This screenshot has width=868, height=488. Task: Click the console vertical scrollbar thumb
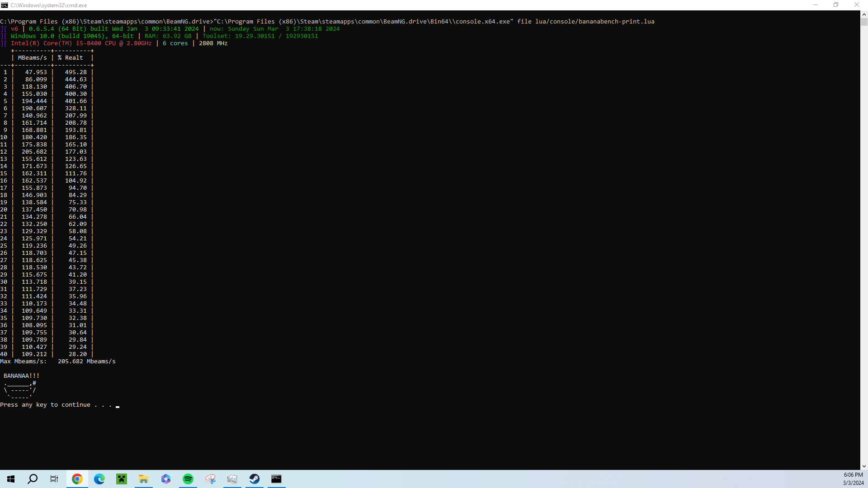pos(864,22)
